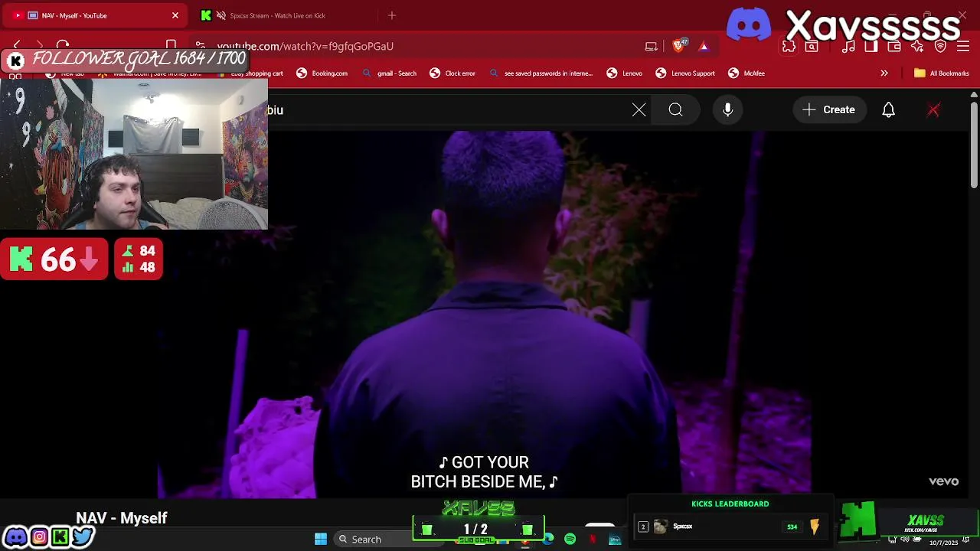Open the YouTube account avatar menu

933,110
